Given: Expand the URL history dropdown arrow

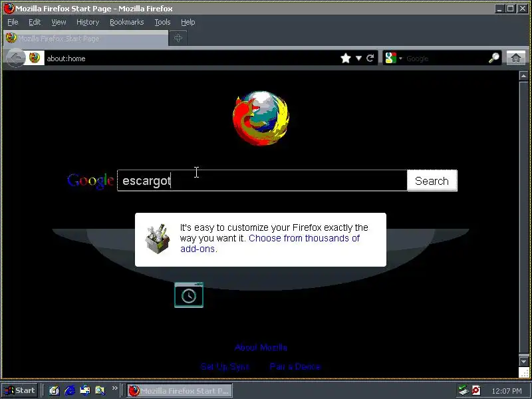Looking at the screenshot, I should (358, 59).
